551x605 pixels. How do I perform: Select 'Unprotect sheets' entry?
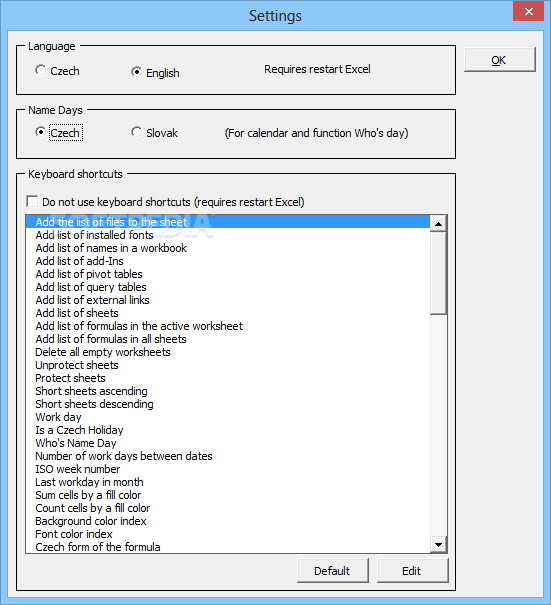tap(228, 365)
